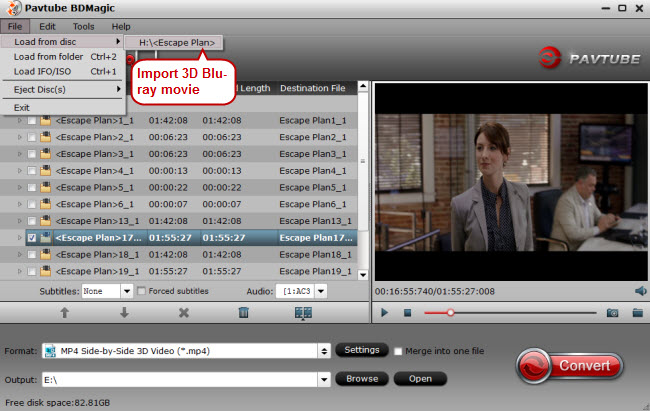The width and height of the screenshot is (650, 411).
Task: Mute the preview with speaker icon
Action: (640, 291)
